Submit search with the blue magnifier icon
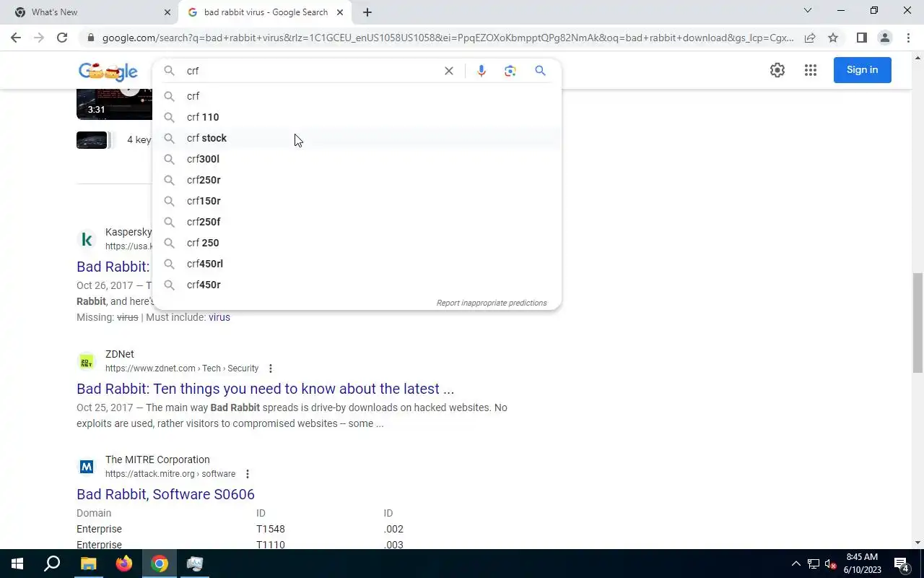This screenshot has width=924, height=578. click(540, 71)
